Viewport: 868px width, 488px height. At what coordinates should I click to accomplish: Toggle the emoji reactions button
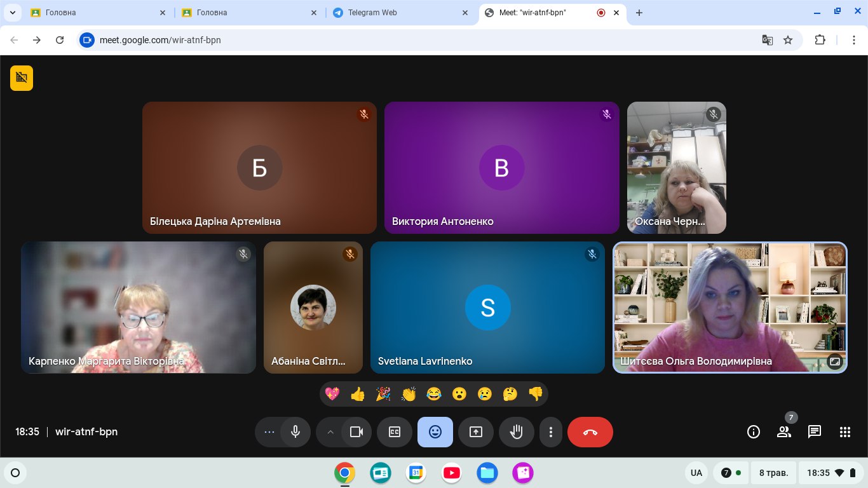tap(435, 432)
